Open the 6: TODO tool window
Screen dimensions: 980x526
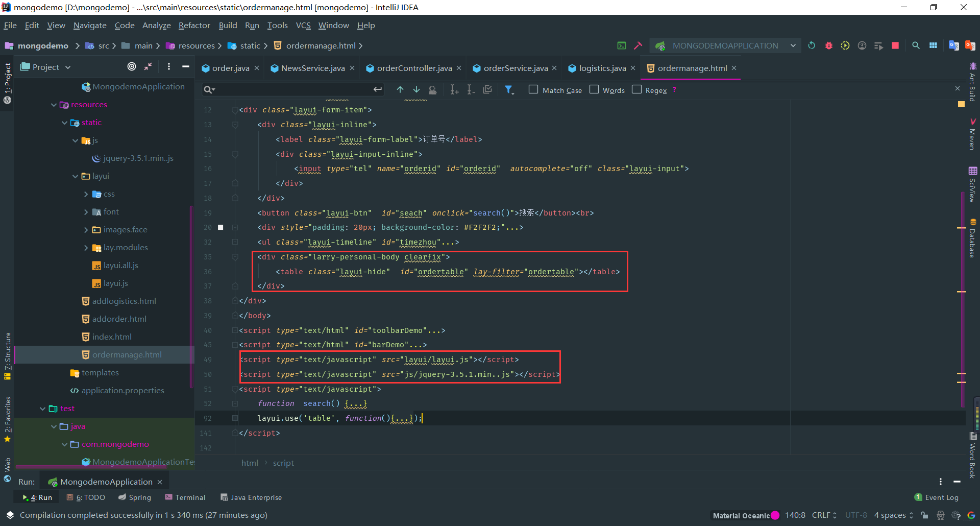pyautogui.click(x=86, y=497)
